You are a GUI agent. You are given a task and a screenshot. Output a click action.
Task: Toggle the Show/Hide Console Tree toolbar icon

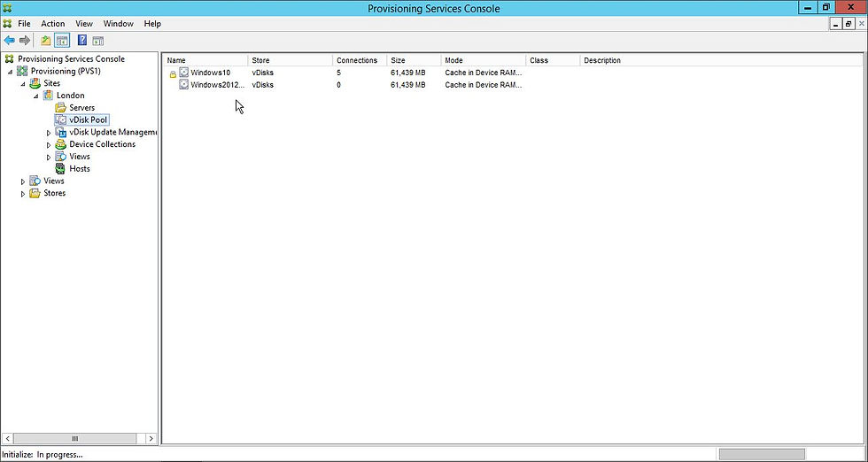click(62, 41)
